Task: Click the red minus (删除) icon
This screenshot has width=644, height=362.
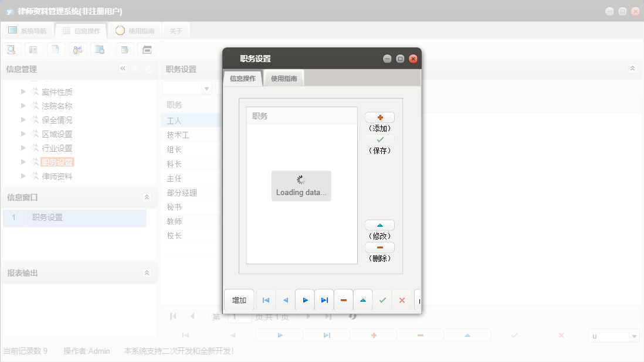Action: point(379,247)
